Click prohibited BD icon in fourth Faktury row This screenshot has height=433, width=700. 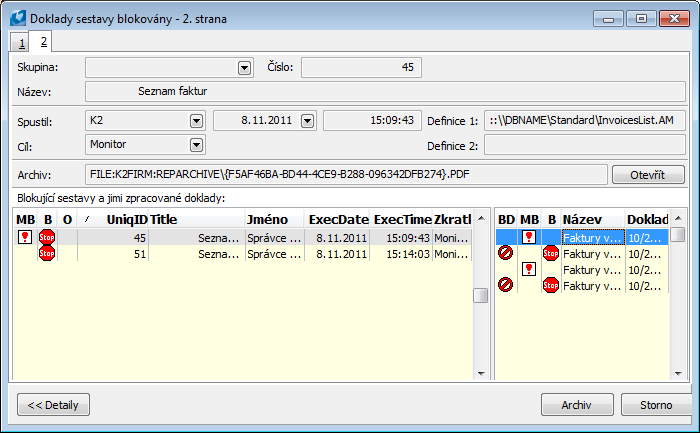pos(505,285)
